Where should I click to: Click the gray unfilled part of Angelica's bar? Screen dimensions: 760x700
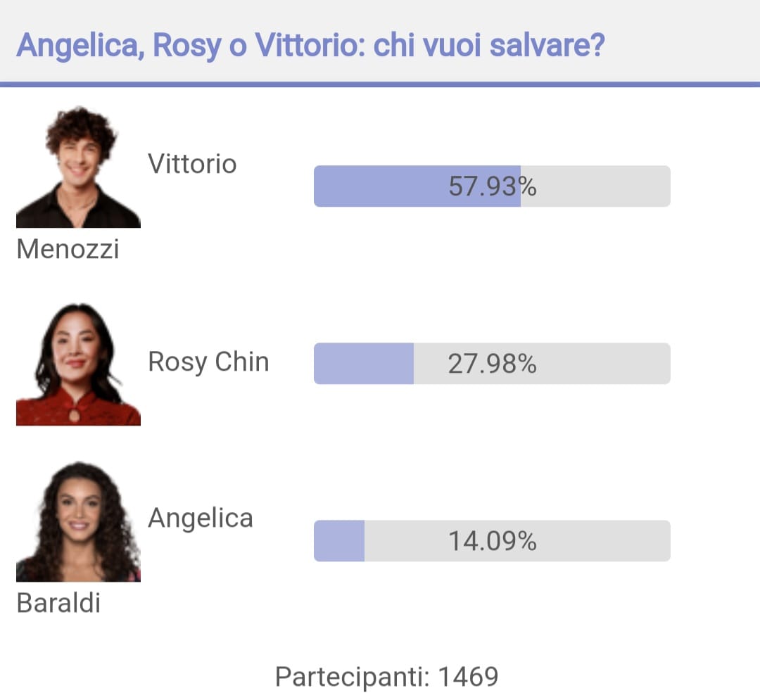518,541
